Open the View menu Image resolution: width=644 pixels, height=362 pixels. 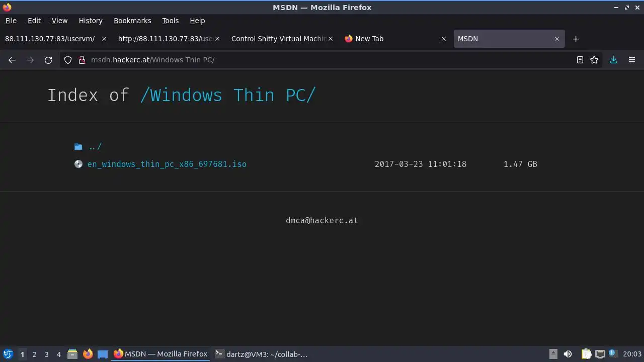click(x=59, y=21)
